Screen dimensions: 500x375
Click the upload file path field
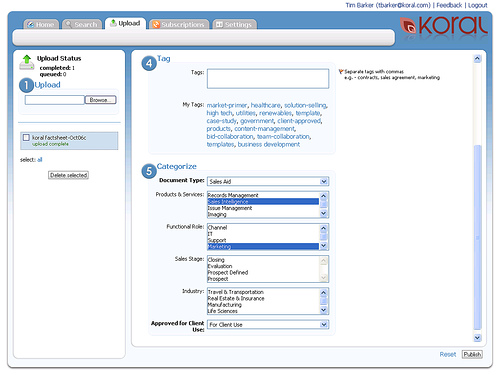(54, 100)
